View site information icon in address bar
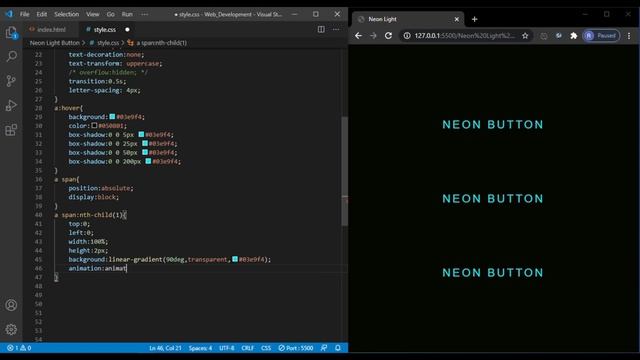 407,36
